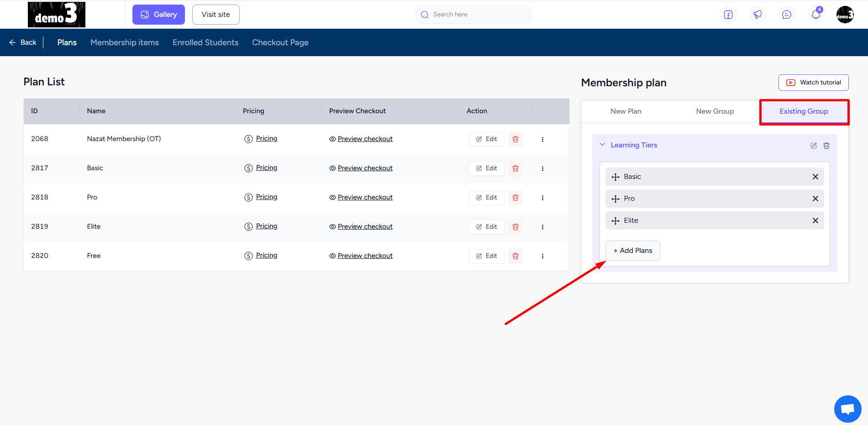Click the Add Plans button
This screenshot has width=868, height=425.
point(633,251)
